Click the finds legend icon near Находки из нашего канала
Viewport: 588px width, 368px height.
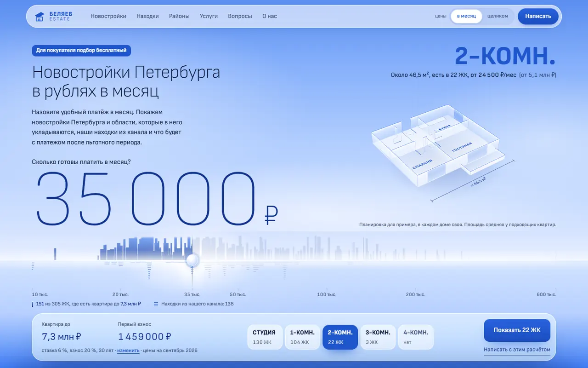point(156,304)
